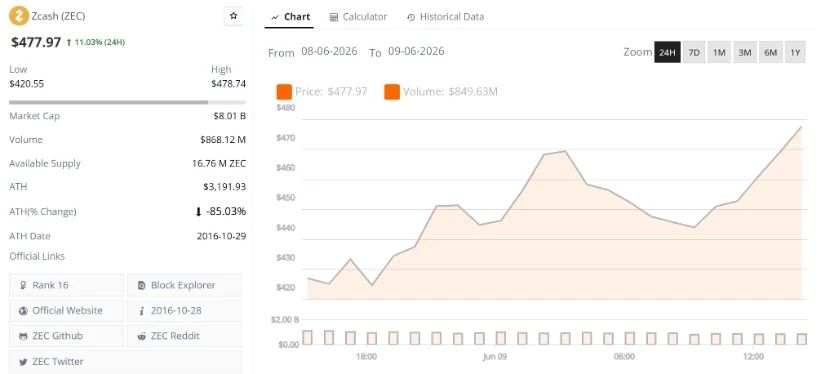Click the Official Links heading
The height and width of the screenshot is (374, 825).
[x=37, y=257]
